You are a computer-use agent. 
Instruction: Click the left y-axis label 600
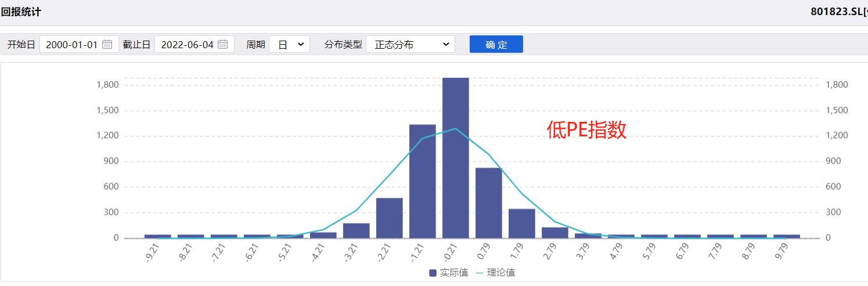click(111, 187)
